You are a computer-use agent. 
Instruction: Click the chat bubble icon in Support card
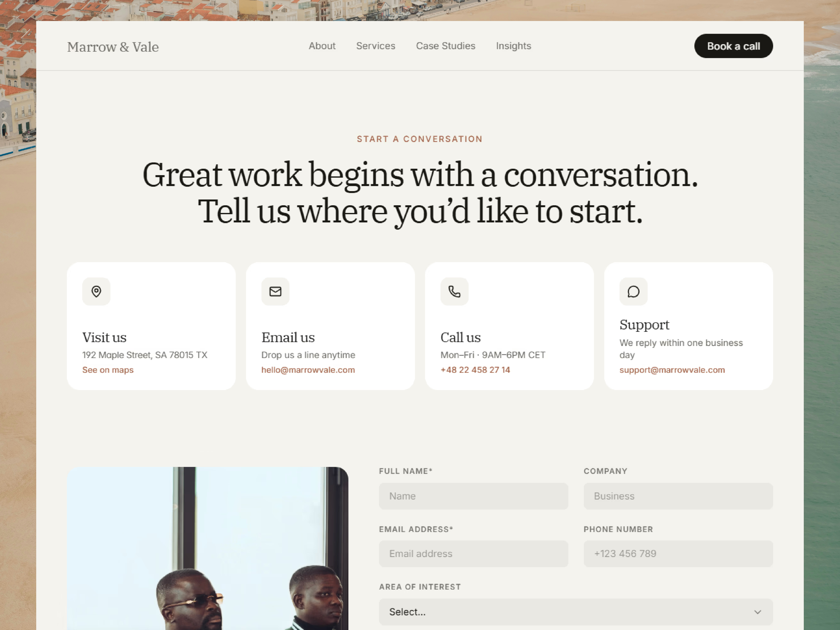(x=633, y=291)
